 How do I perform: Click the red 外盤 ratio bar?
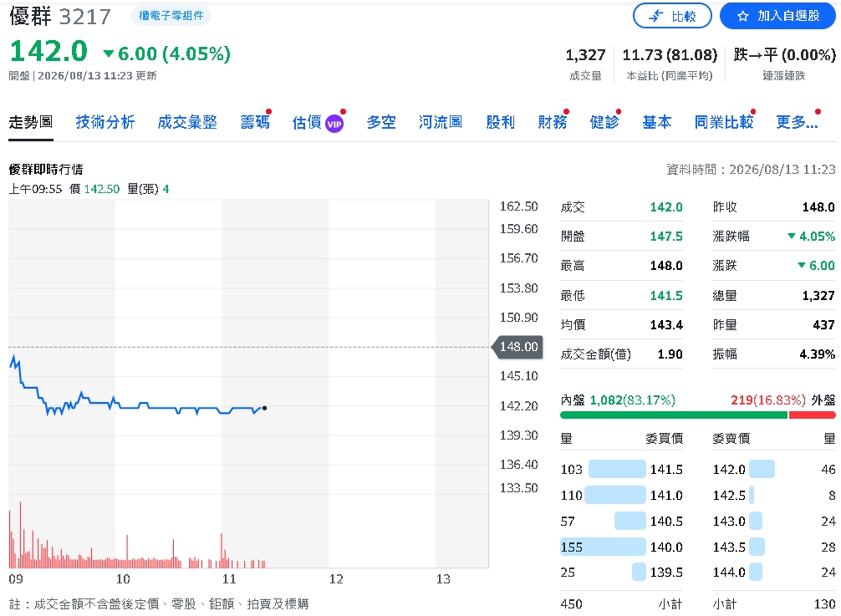tap(812, 415)
